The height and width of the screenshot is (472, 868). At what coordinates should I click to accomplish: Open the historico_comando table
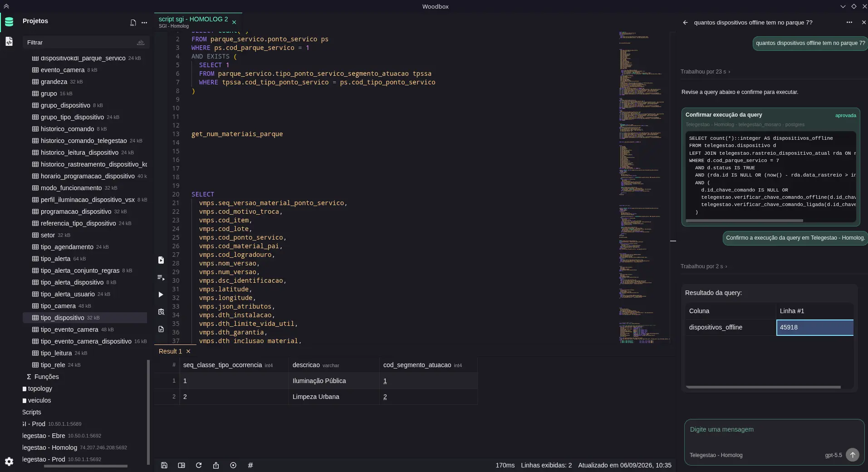pos(67,129)
